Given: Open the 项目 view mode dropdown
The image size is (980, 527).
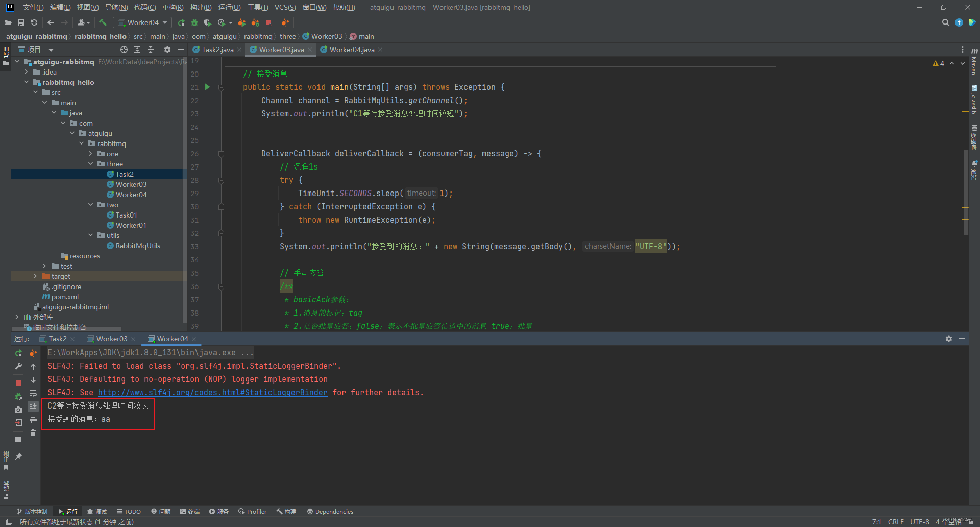Looking at the screenshot, I should tap(51, 50).
